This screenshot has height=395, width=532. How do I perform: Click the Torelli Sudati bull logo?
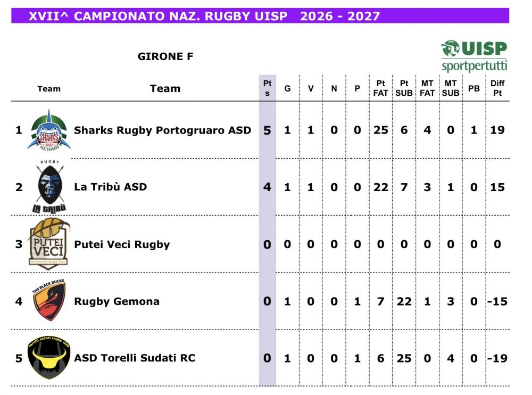pyautogui.click(x=49, y=358)
